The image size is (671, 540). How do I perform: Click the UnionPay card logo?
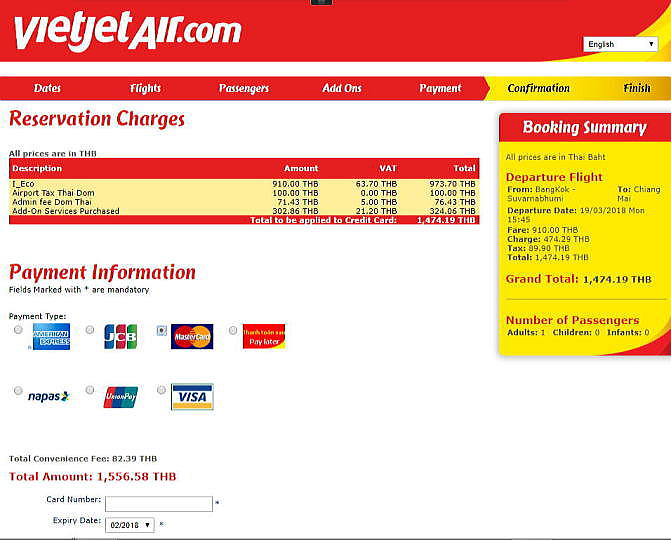click(x=121, y=397)
